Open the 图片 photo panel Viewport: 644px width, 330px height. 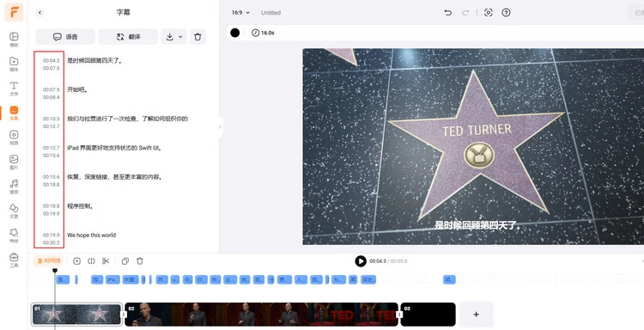point(14,162)
